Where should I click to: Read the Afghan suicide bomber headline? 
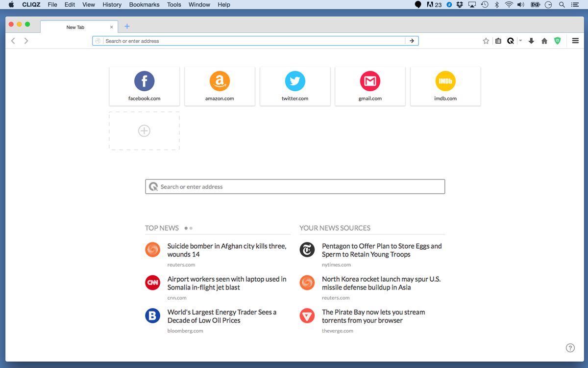click(x=227, y=250)
